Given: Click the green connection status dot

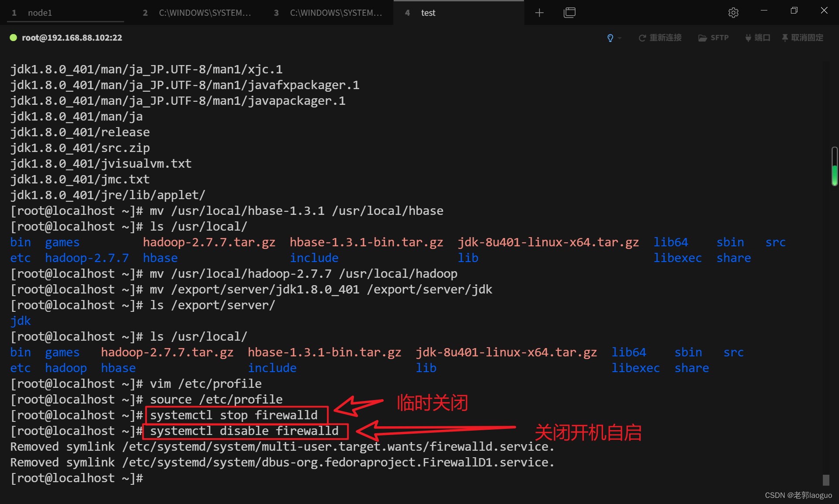Looking at the screenshot, I should 14,38.
